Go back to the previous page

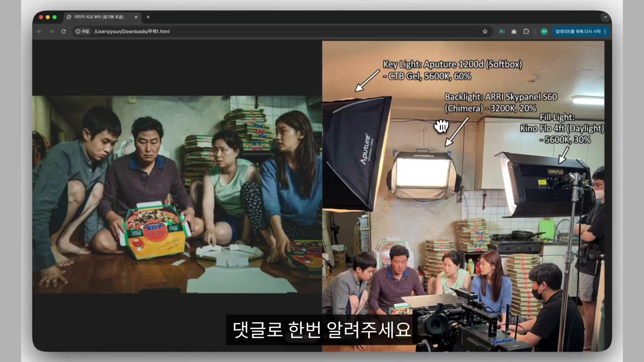pyautogui.click(x=40, y=31)
